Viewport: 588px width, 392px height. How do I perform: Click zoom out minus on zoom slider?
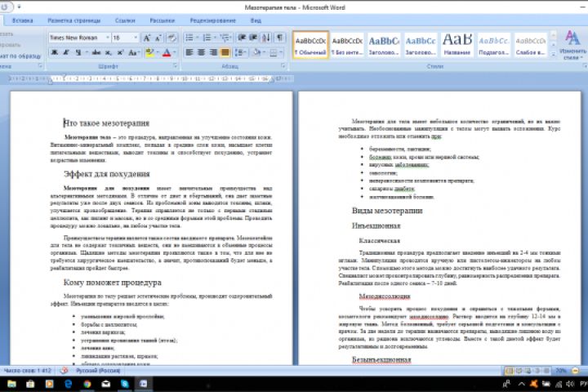575,371
